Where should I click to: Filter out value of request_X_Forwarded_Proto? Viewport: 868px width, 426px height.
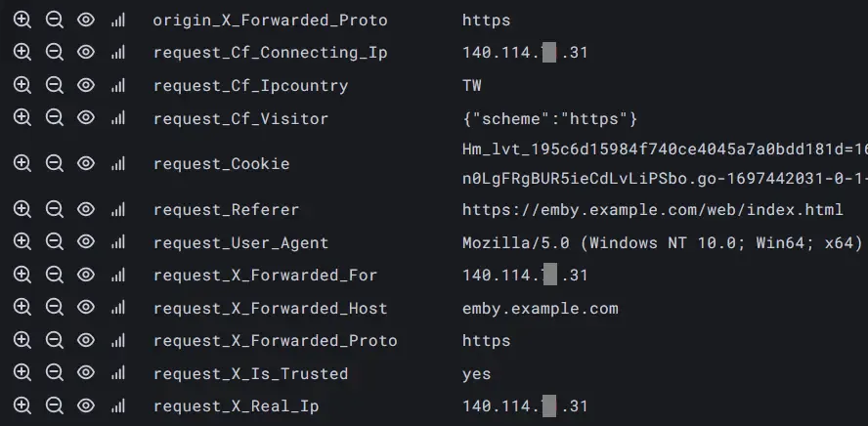click(54, 340)
